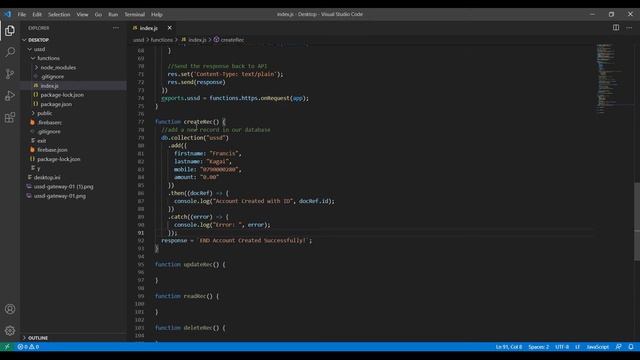Close the index.js editor tab
The image size is (640, 360).
pos(169,28)
